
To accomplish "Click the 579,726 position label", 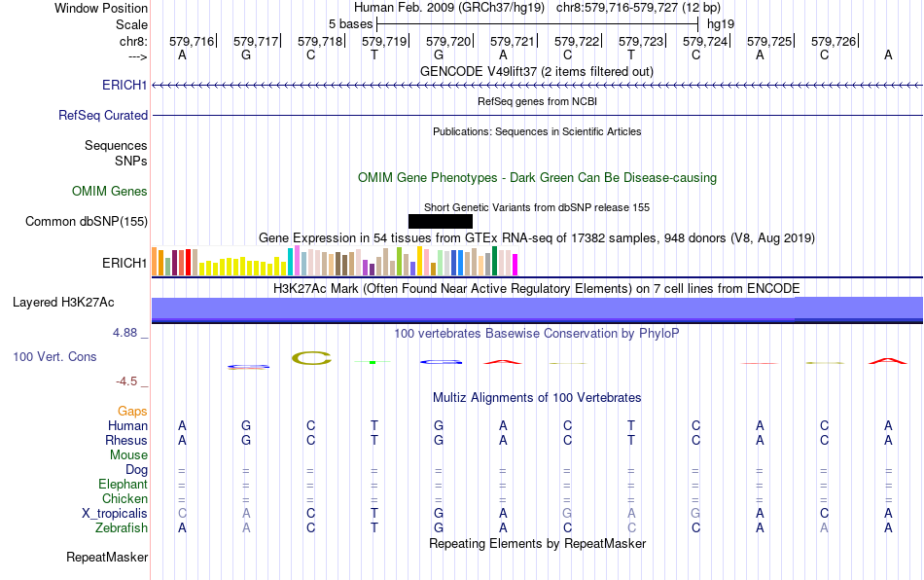I will point(834,41).
